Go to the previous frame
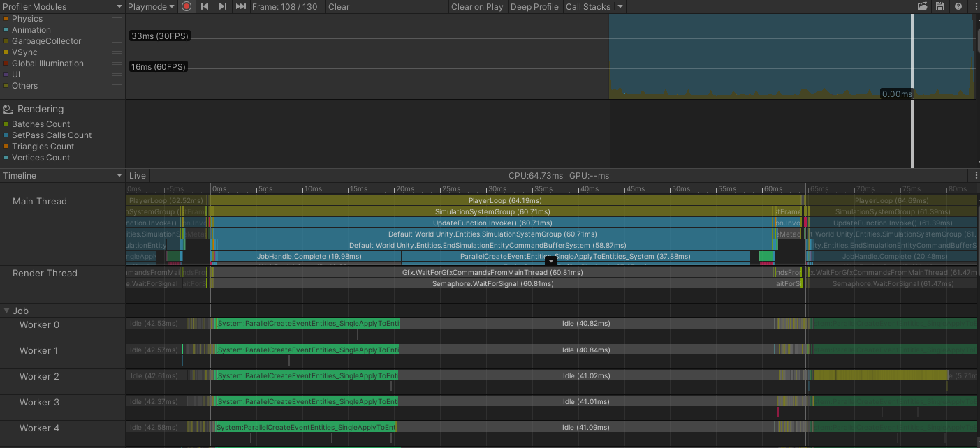The height and width of the screenshot is (448, 980). tap(203, 6)
